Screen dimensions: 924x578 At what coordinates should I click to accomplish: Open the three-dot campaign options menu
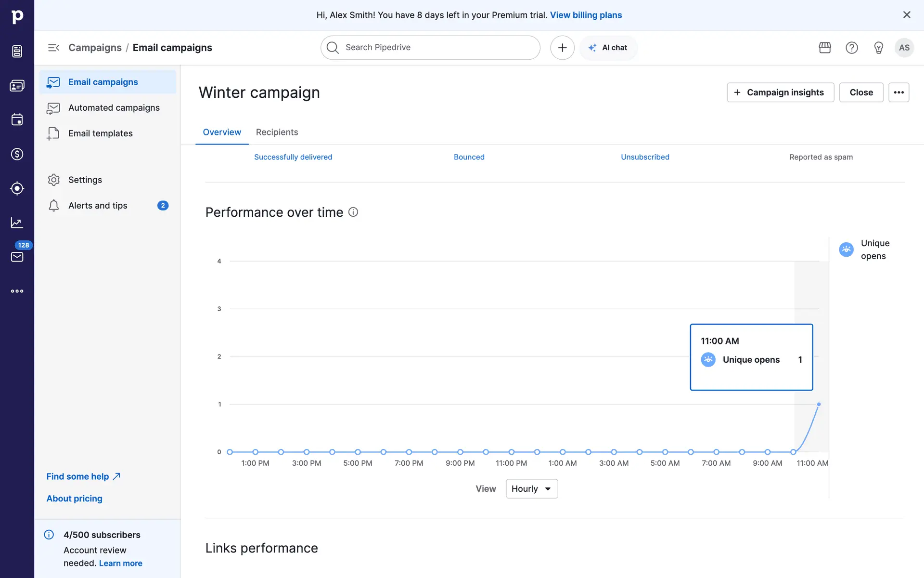click(898, 92)
